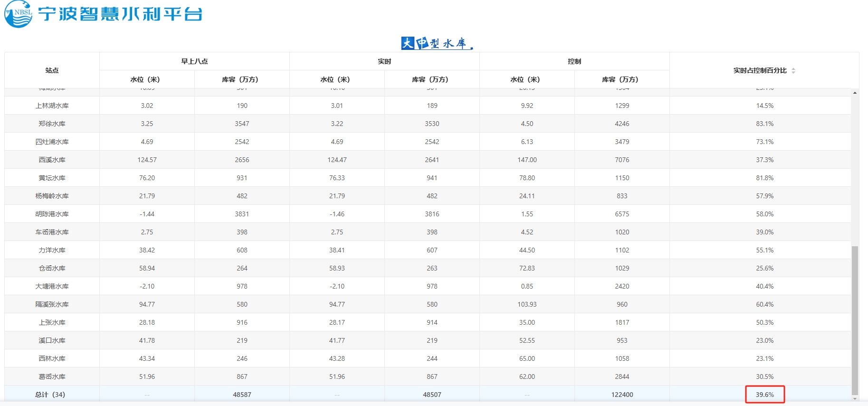Click the scrollbar down arrow of the table
The width and height of the screenshot is (868, 406).
coord(855,398)
